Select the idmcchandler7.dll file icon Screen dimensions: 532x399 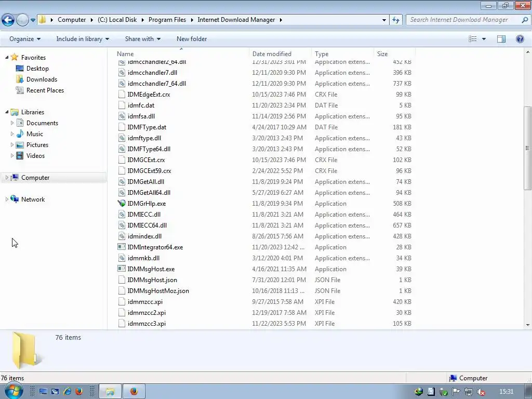(x=122, y=73)
